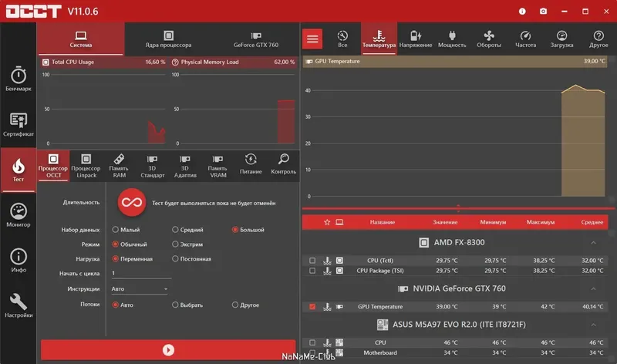The height and width of the screenshot is (364, 617).
Task: Show Загрузка load sensors
Action: point(561,39)
